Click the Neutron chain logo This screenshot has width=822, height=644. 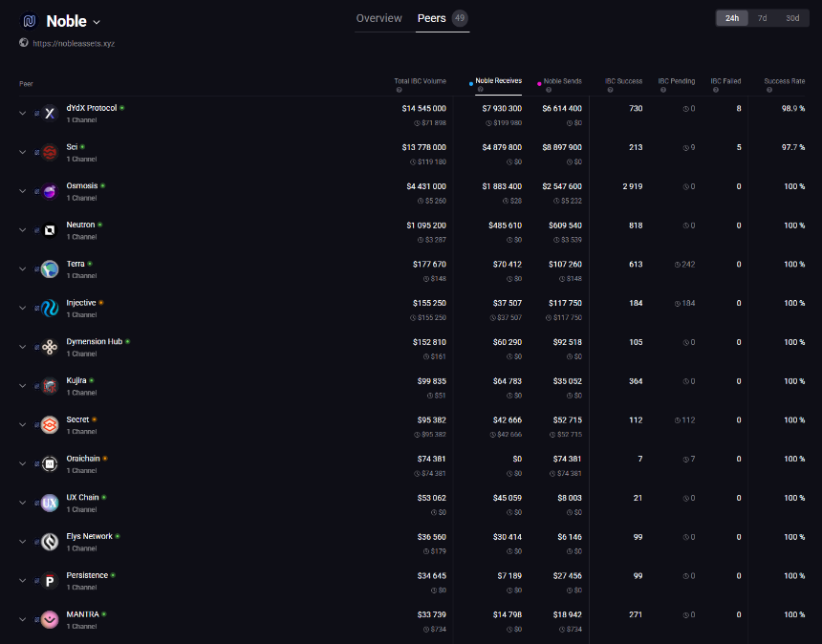click(50, 230)
